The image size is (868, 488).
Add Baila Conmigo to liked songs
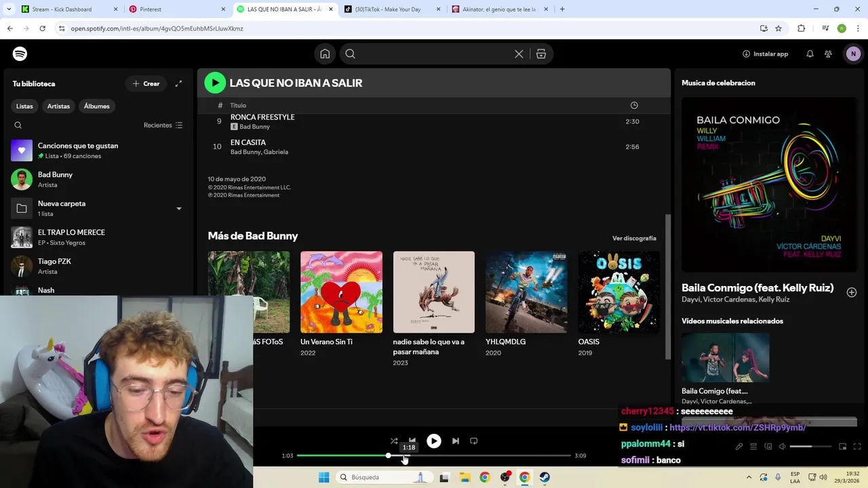pyautogui.click(x=851, y=292)
